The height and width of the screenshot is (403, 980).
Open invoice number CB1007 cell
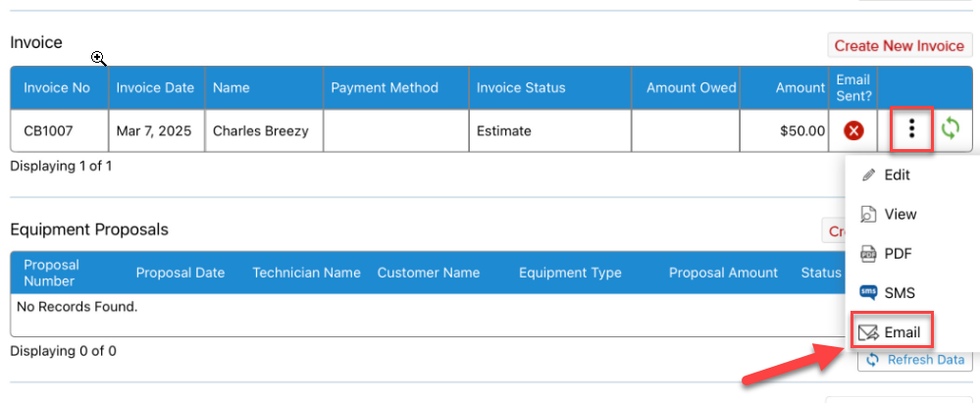[49, 130]
